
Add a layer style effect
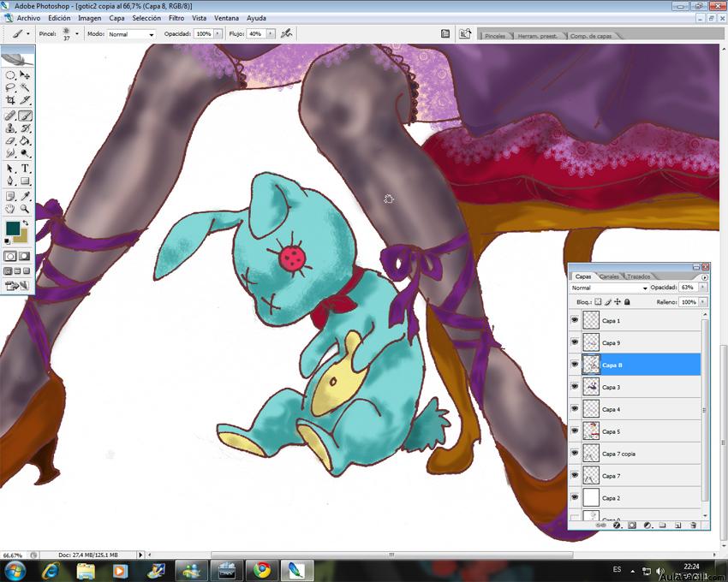[617, 526]
